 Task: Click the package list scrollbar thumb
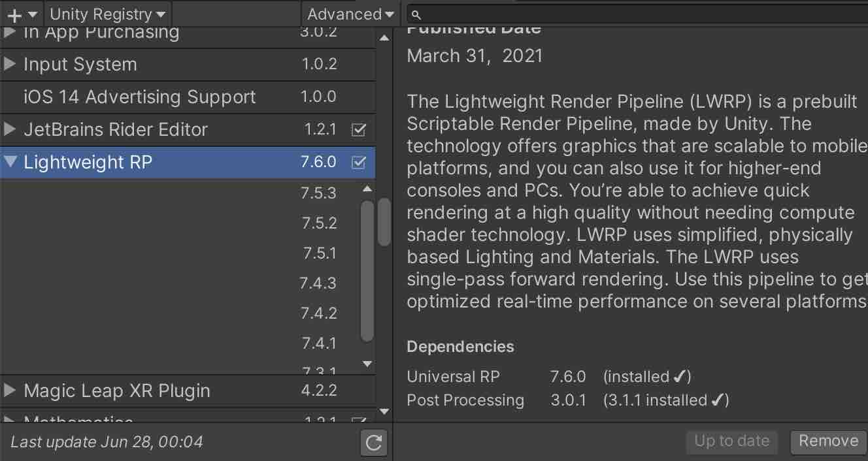pyautogui.click(x=384, y=222)
